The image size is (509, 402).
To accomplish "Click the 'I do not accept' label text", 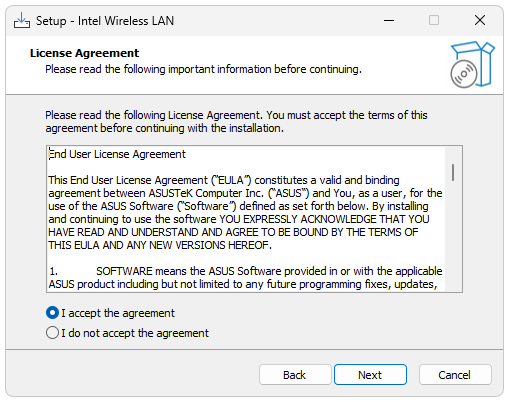I will (135, 333).
